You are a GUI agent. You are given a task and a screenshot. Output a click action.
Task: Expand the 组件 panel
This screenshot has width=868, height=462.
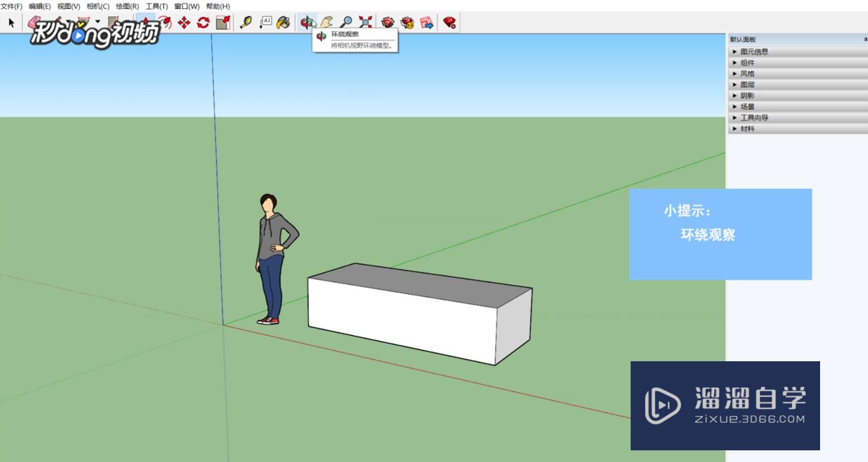pos(798,62)
